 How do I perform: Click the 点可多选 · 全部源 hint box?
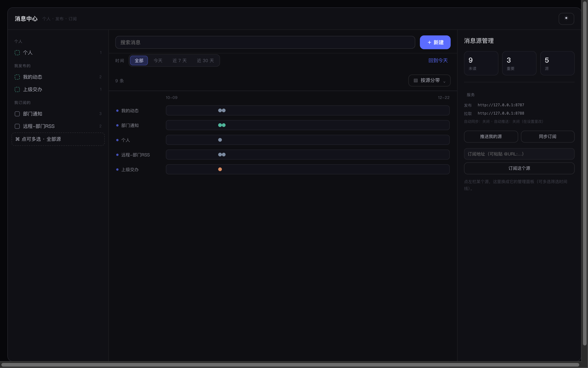[58, 139]
